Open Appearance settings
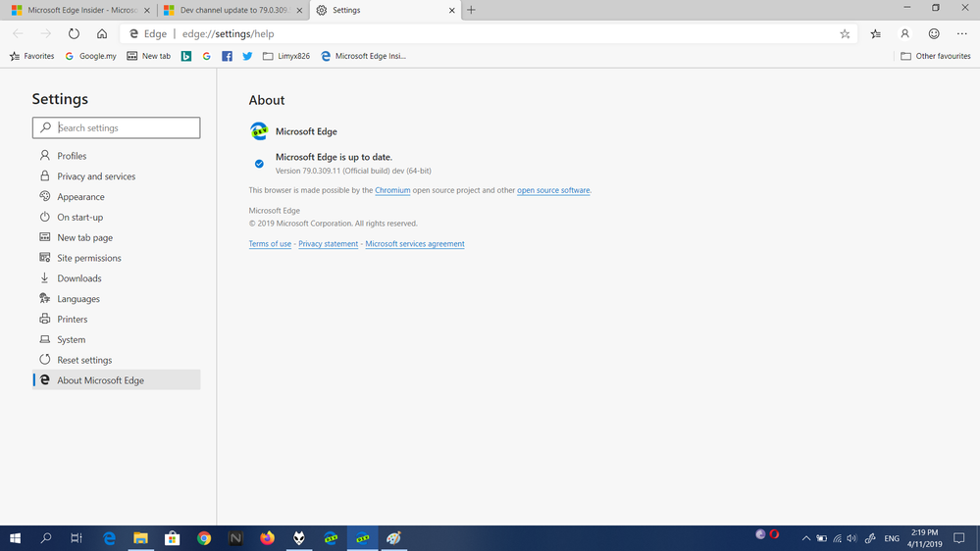Image resolution: width=980 pixels, height=551 pixels. 117,197
